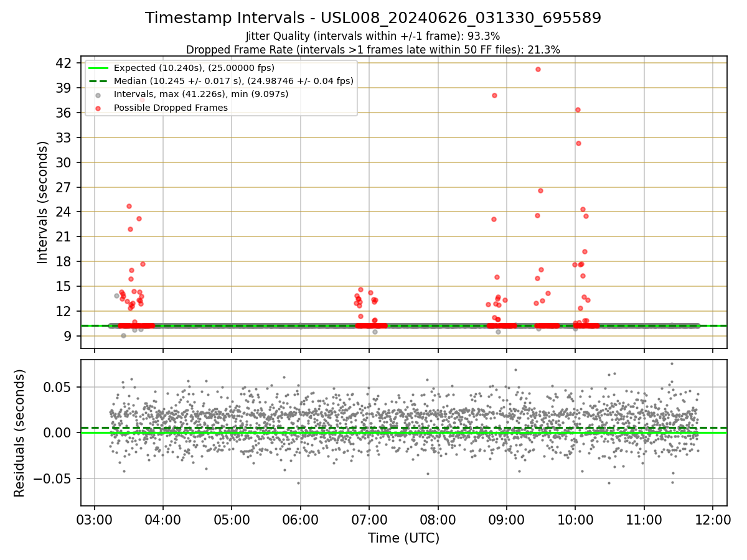Image resolution: width=747 pixels, height=560 pixels.
Task: Click legend entry 'Possible Dropped Frames'
Action: coord(171,108)
